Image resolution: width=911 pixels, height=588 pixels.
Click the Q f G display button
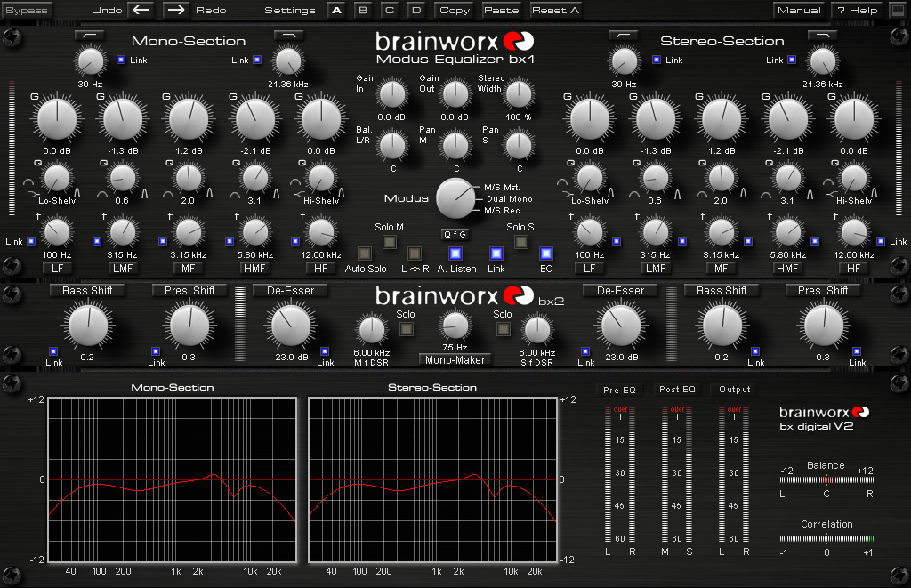tap(455, 234)
